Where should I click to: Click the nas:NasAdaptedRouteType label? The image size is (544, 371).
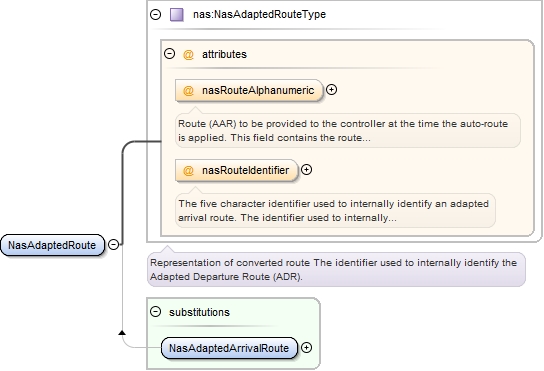(x=260, y=14)
